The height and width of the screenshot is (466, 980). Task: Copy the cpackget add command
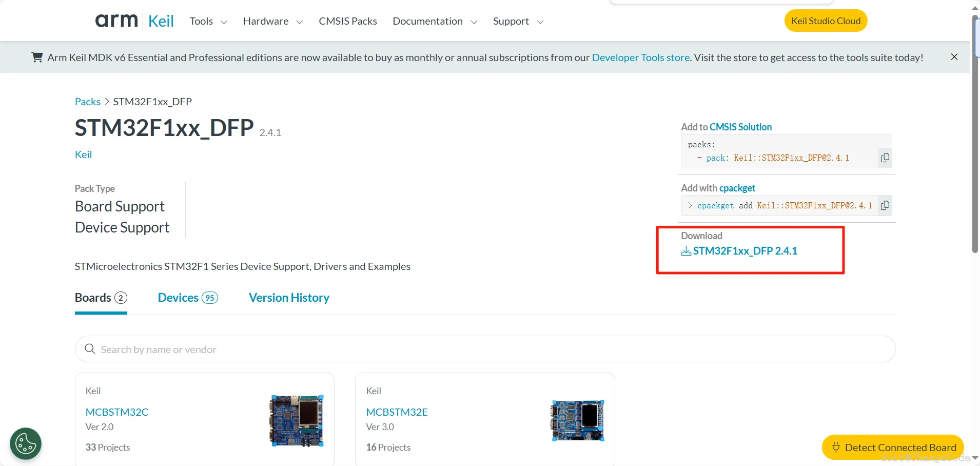(x=885, y=205)
